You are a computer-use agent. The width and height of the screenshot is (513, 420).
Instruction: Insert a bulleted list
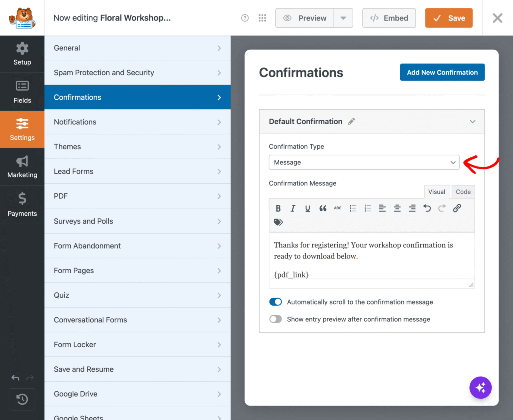tap(353, 208)
